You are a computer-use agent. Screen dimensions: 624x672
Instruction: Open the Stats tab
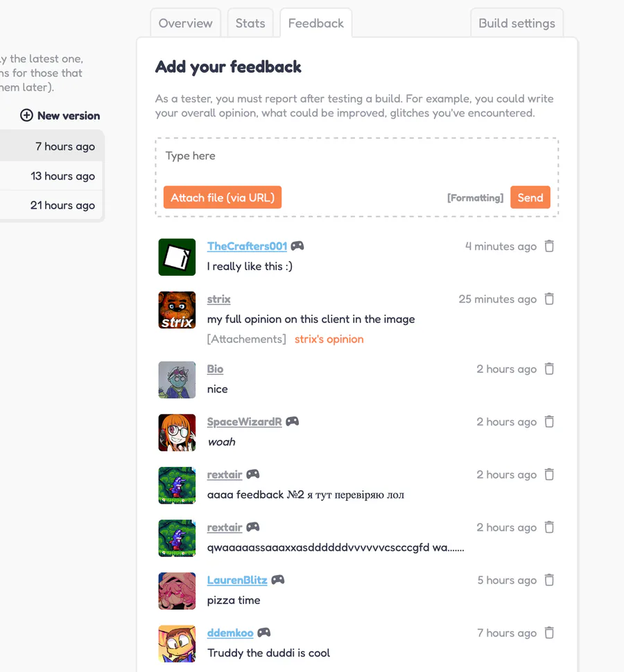click(250, 23)
